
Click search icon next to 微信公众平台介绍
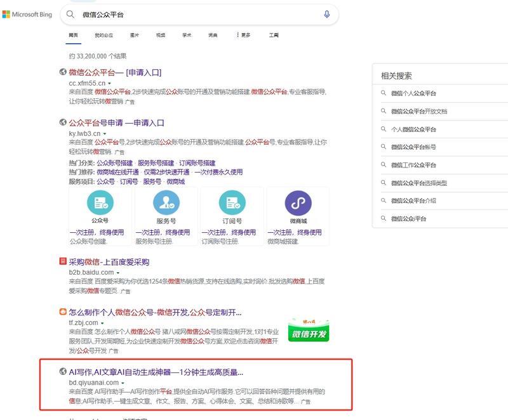tap(384, 200)
